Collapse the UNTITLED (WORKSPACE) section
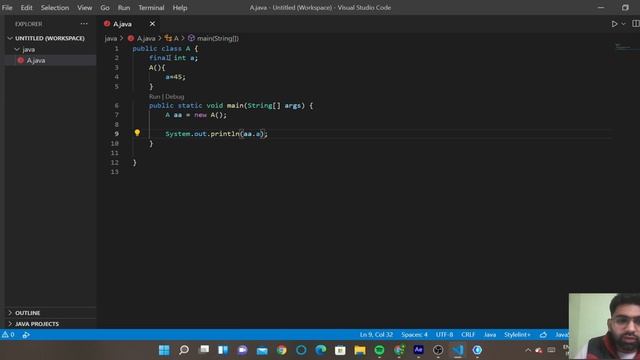Image resolution: width=640 pixels, height=360 pixels. 50,38
